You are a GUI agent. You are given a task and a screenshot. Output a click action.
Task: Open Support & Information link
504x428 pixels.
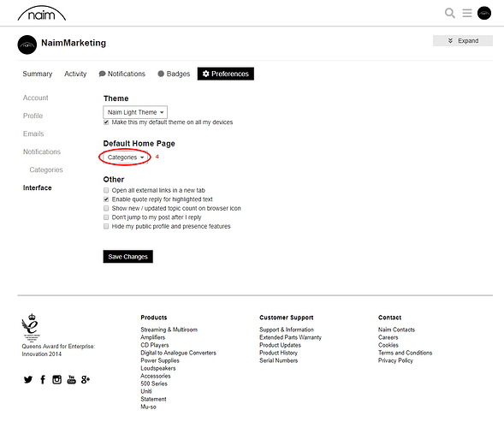point(287,330)
